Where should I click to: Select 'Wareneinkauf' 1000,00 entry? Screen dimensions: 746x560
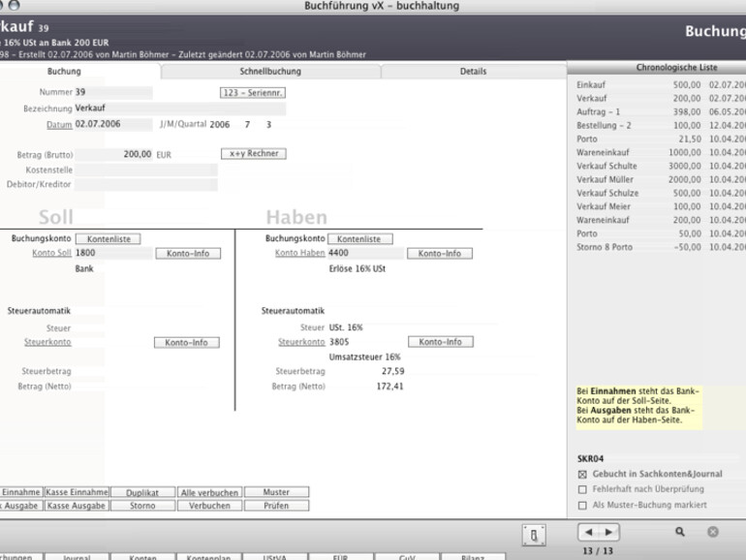(x=661, y=152)
